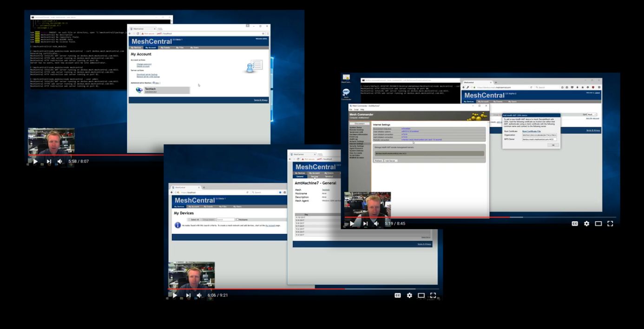The height and width of the screenshot is (329, 644).
Task: Open settings gear on the 9:21 video
Action: (x=409, y=295)
